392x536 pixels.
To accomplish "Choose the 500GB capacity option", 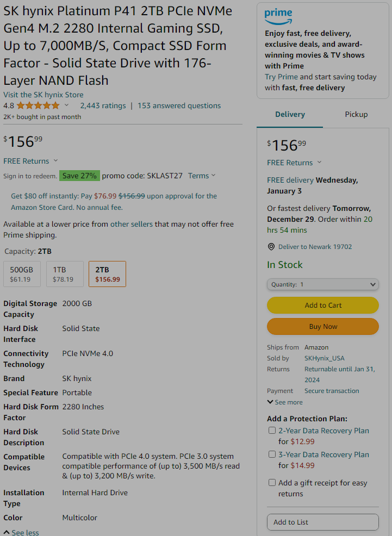I will pyautogui.click(x=22, y=274).
